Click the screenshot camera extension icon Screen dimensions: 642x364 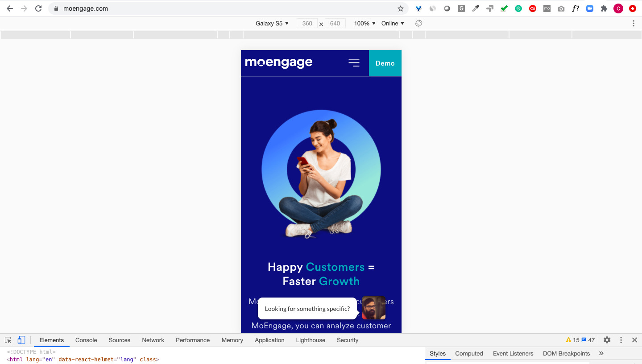561,8
